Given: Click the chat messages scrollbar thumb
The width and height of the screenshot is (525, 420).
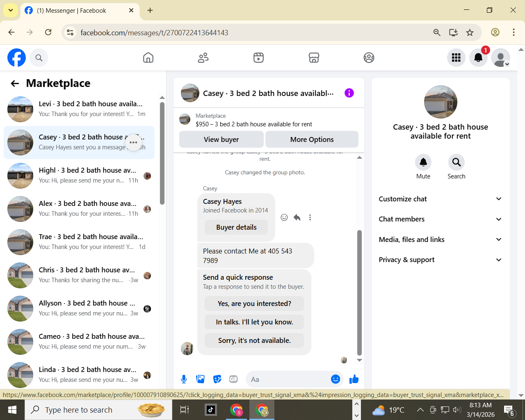Looking at the screenshot, I should (x=360, y=292).
